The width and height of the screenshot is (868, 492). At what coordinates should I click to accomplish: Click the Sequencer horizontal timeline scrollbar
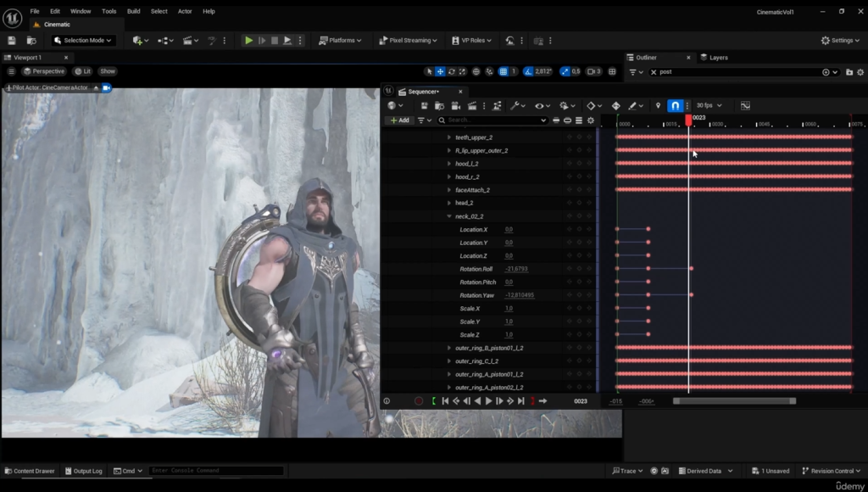[x=733, y=401]
